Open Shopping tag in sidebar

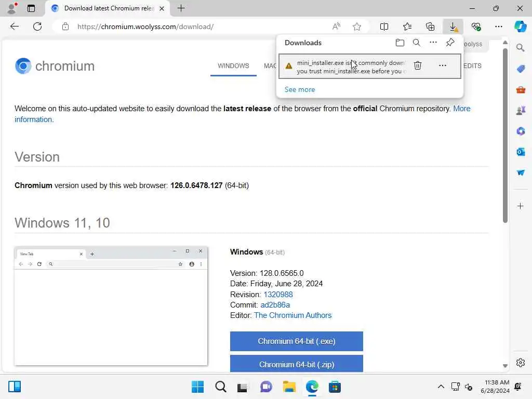[521, 69]
